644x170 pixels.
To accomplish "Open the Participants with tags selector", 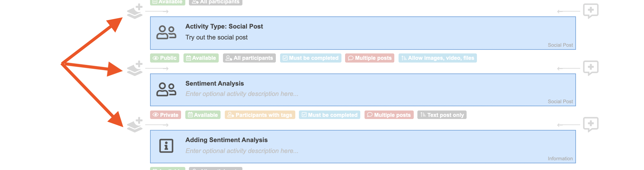I will [260, 115].
